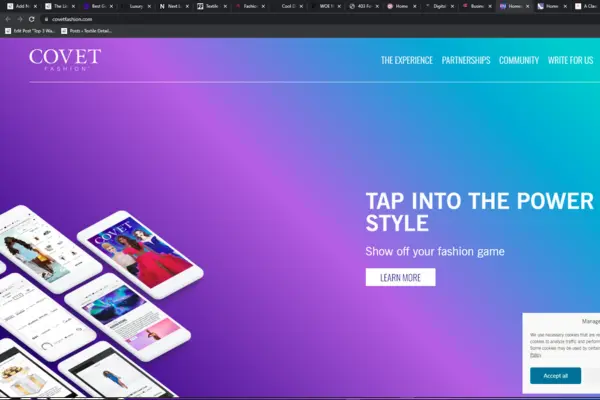This screenshot has width=600, height=400.
Task: Open PARTNERSHIPS in the navigation
Action: click(466, 60)
